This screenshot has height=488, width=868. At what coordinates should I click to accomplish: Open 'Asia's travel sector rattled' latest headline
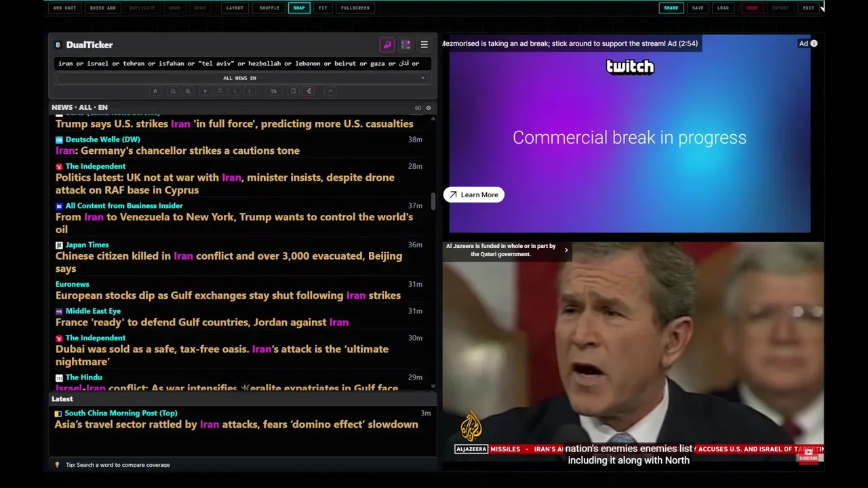237,424
